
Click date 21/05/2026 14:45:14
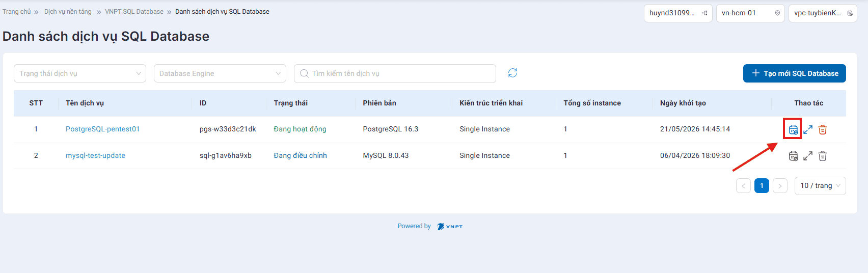point(695,129)
